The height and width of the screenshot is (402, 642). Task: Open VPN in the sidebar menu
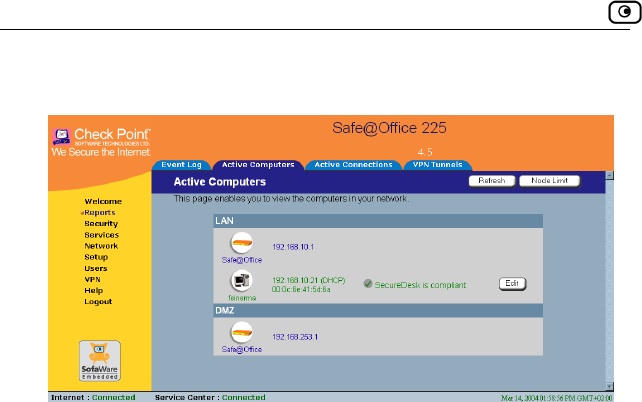(x=93, y=280)
